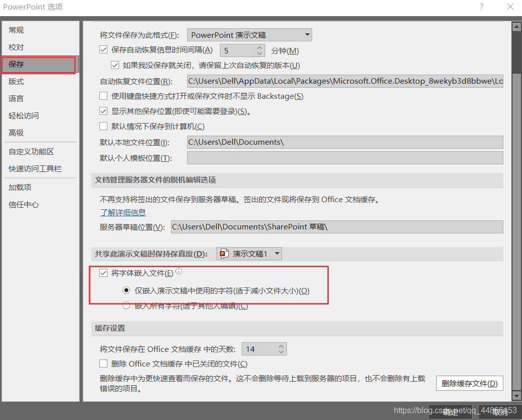This screenshot has width=522, height=420.
Task: Select embed only used characters radio button
Action: click(x=126, y=290)
